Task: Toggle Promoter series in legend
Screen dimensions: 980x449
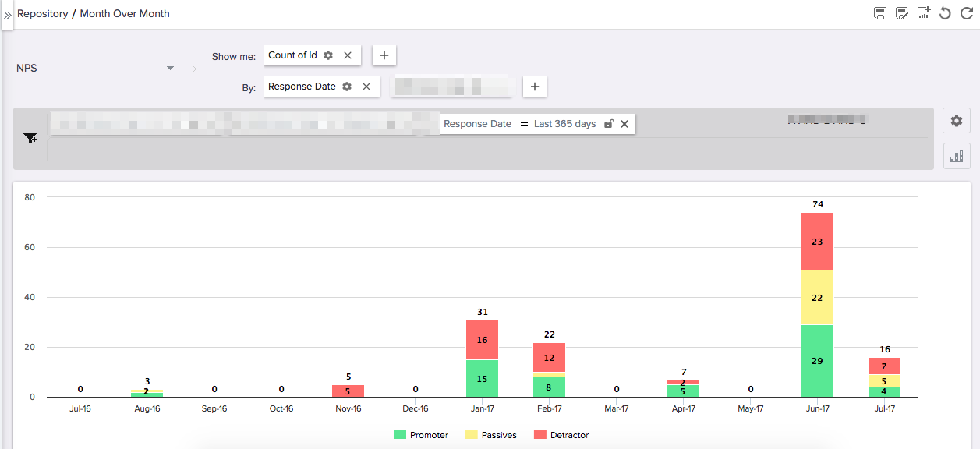Action: [421, 435]
